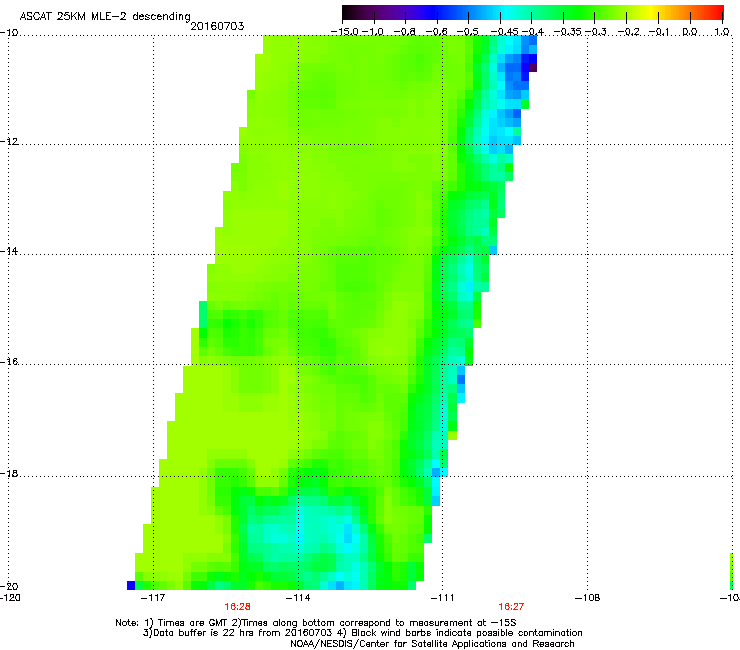This screenshot has height=650, width=740.
Task: Select the -14 latitude axis label
Action: (9, 251)
